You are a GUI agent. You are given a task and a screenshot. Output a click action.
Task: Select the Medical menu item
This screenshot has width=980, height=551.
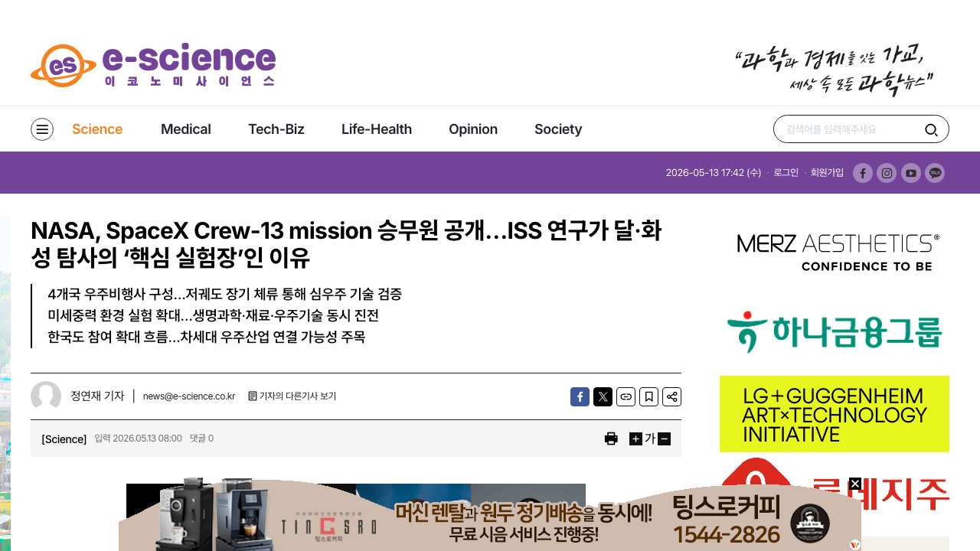point(186,129)
